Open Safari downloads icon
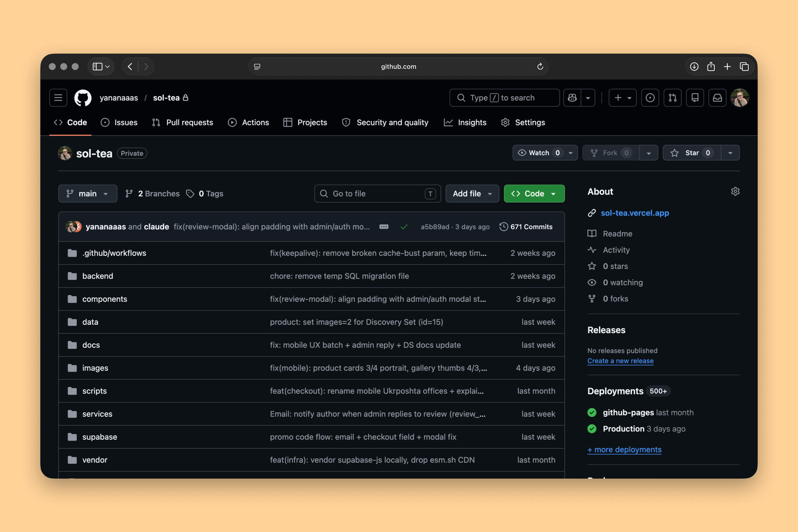Image resolution: width=798 pixels, height=532 pixels. [x=694, y=66]
